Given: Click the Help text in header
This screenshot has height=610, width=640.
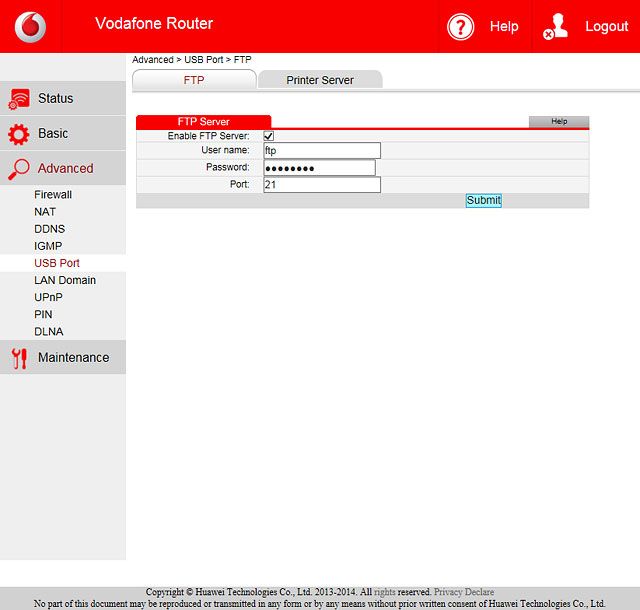Looking at the screenshot, I should click(x=504, y=27).
